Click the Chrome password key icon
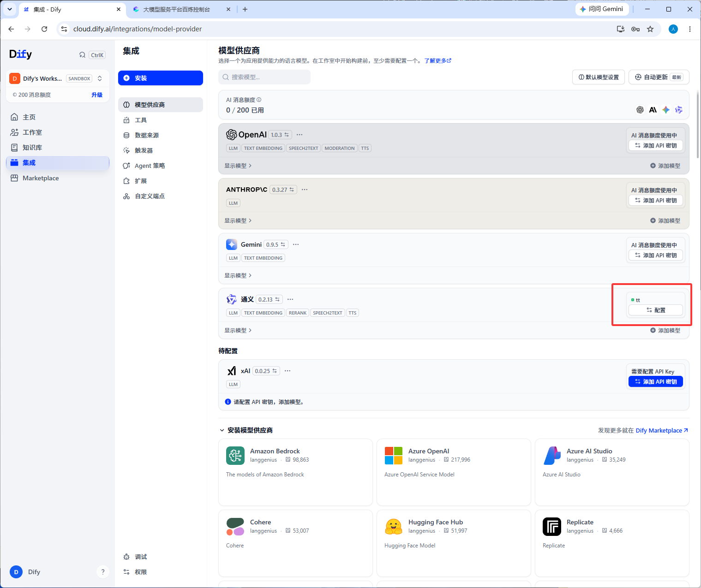 [x=635, y=29]
